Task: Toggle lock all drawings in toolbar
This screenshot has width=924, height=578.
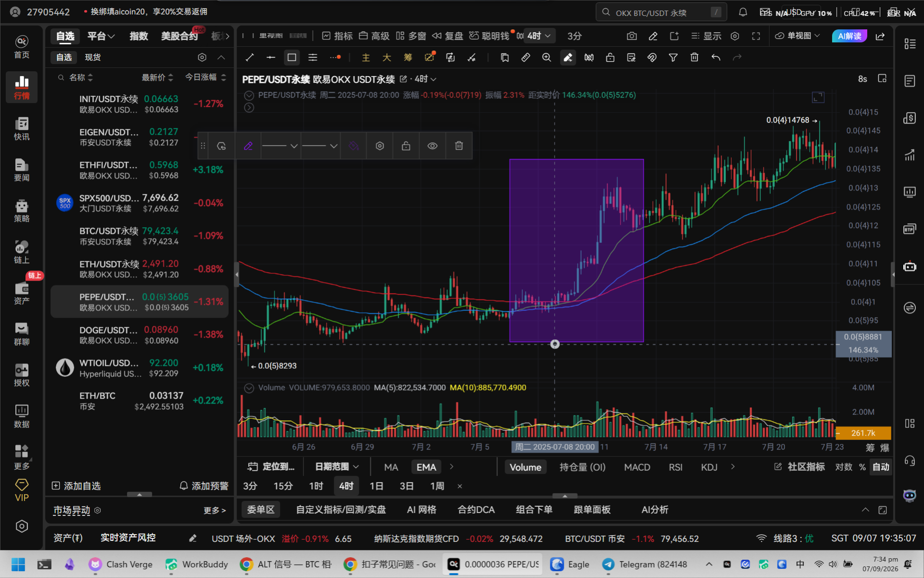Action: point(610,58)
